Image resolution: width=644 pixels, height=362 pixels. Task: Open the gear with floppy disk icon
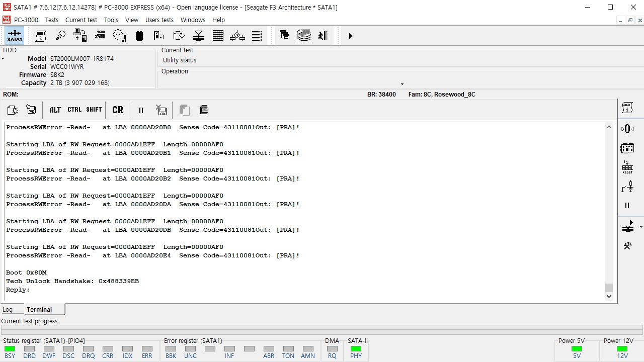coord(119,36)
